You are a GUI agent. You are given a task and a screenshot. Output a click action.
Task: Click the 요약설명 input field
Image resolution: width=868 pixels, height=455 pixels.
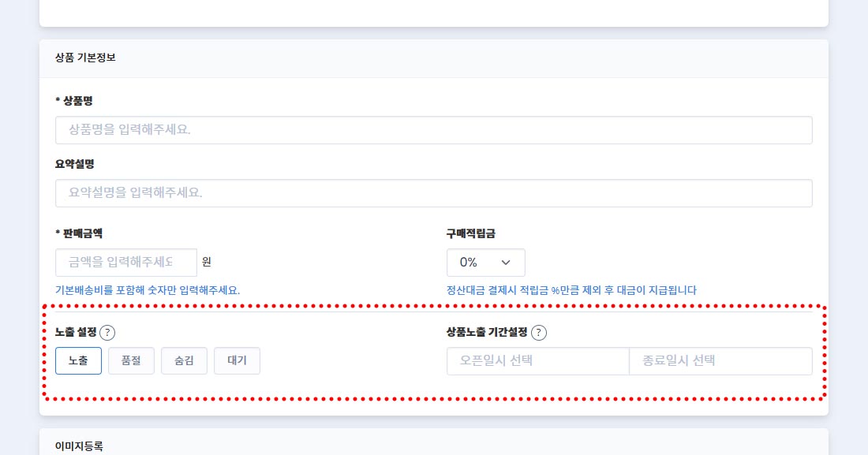[x=433, y=193]
